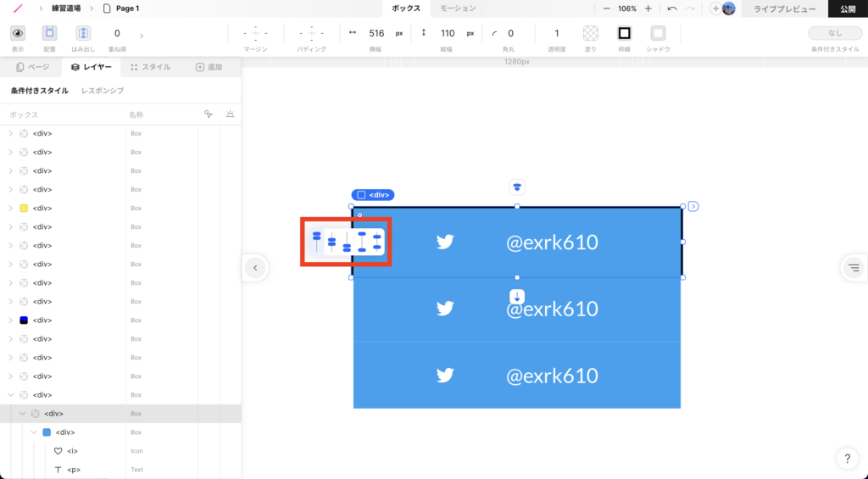Open the 塗り fill color swatch

(591, 33)
